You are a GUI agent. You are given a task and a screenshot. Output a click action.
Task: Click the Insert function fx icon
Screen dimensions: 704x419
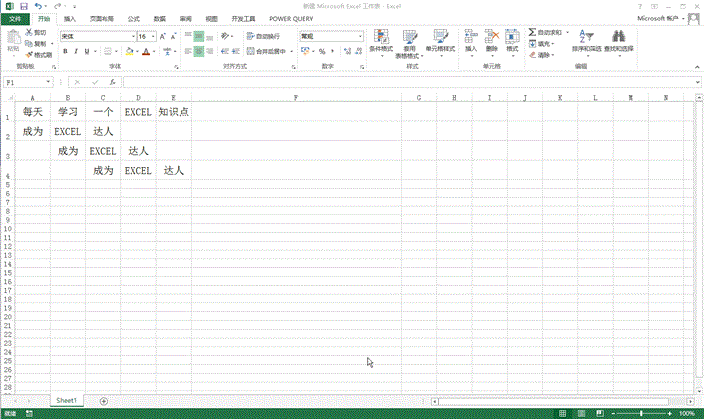(x=112, y=82)
